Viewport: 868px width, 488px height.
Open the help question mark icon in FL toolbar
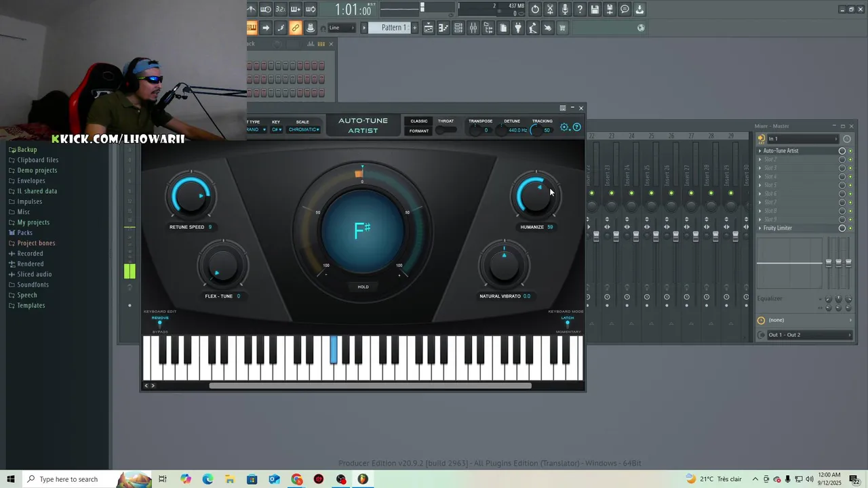coord(580,9)
